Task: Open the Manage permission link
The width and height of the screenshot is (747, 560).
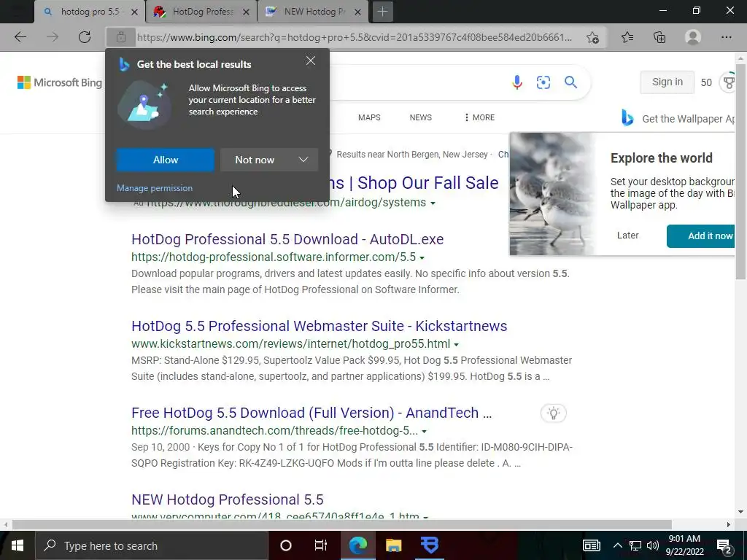Action: (155, 188)
